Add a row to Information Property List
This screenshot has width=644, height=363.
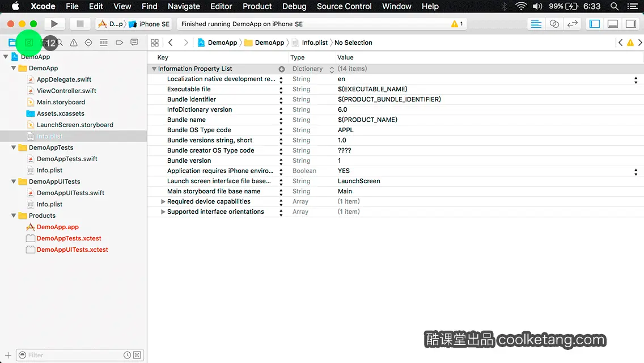pos(282,69)
